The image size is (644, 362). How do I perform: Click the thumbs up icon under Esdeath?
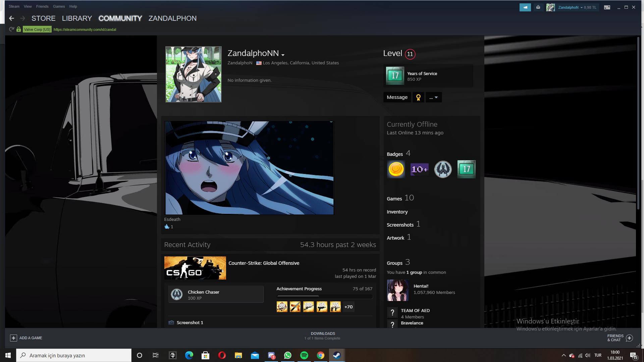coord(167,227)
